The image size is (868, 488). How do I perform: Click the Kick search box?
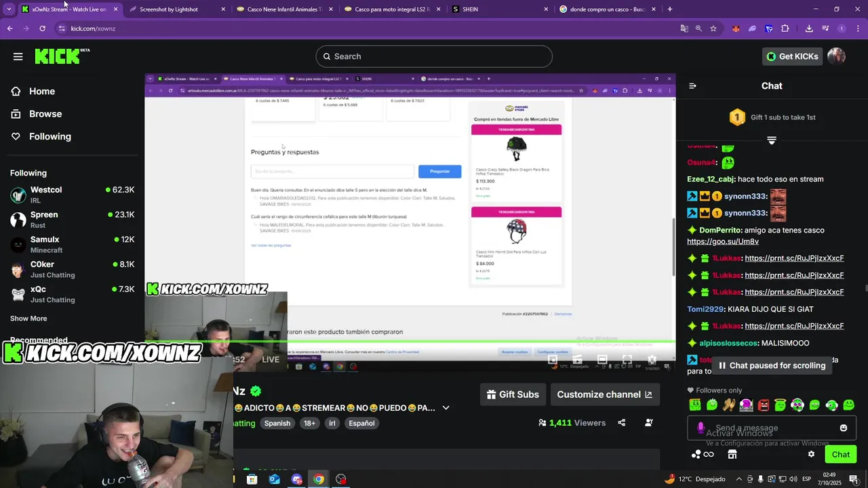coord(434,56)
